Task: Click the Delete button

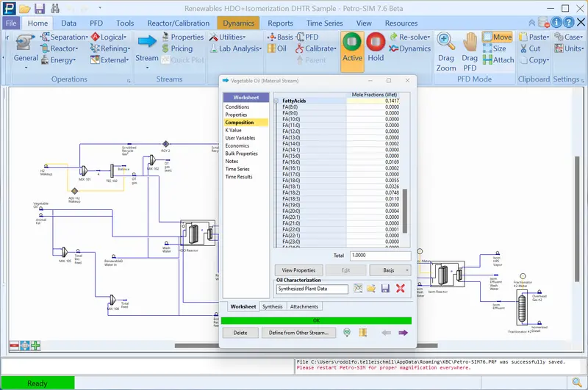Action: tap(240, 333)
